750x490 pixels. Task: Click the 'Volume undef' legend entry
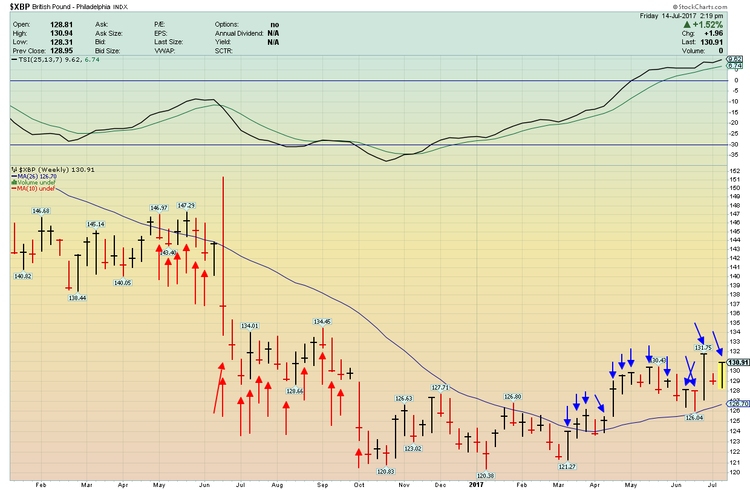point(33,183)
